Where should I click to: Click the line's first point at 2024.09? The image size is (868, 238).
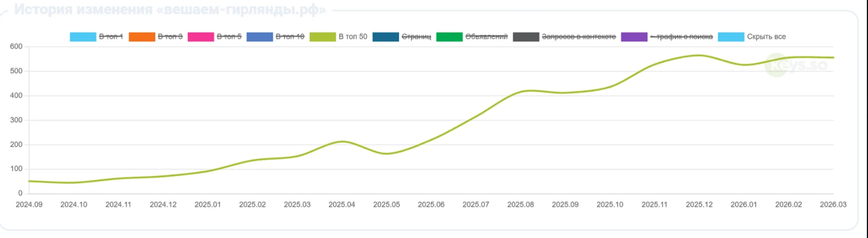tap(29, 181)
